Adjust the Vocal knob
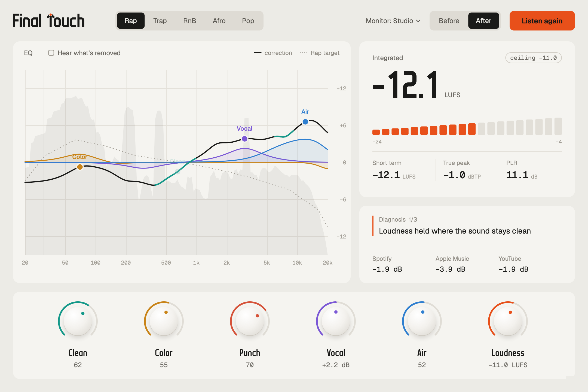Image resolution: width=588 pixels, height=392 pixels. click(x=336, y=321)
